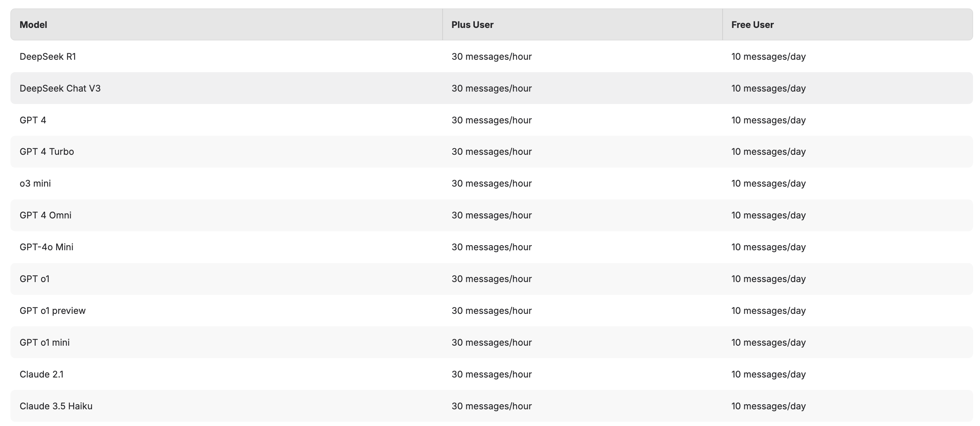Click the GPT o1 preview model name
The image size is (980, 426).
[53, 311]
